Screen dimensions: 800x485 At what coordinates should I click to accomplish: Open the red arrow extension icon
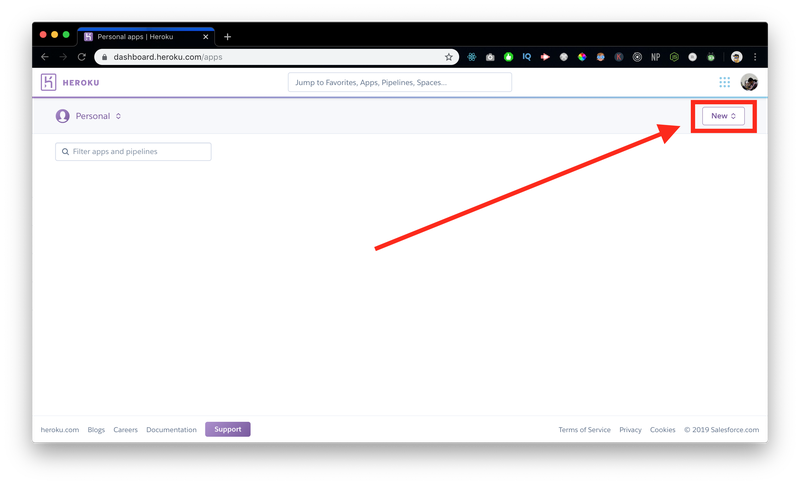point(545,57)
